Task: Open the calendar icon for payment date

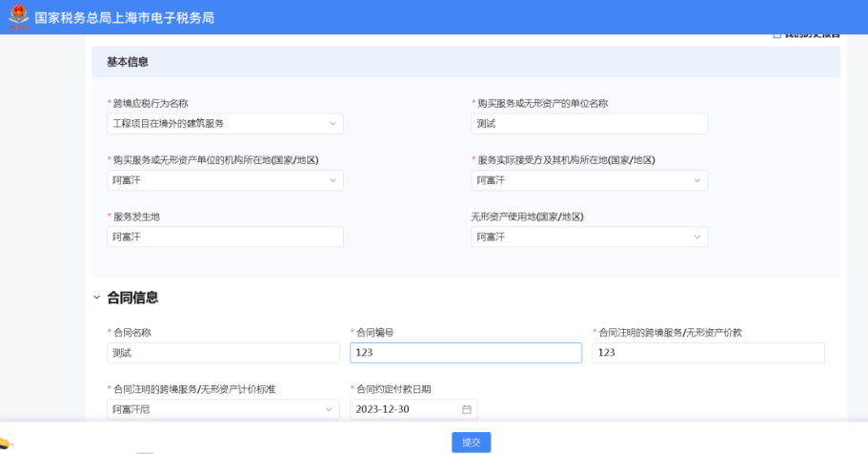Action: pyautogui.click(x=467, y=409)
